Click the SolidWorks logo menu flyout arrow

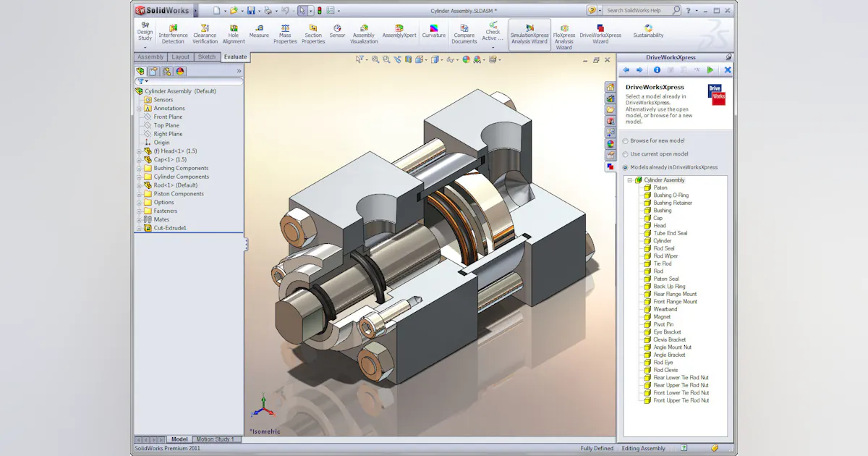point(196,11)
